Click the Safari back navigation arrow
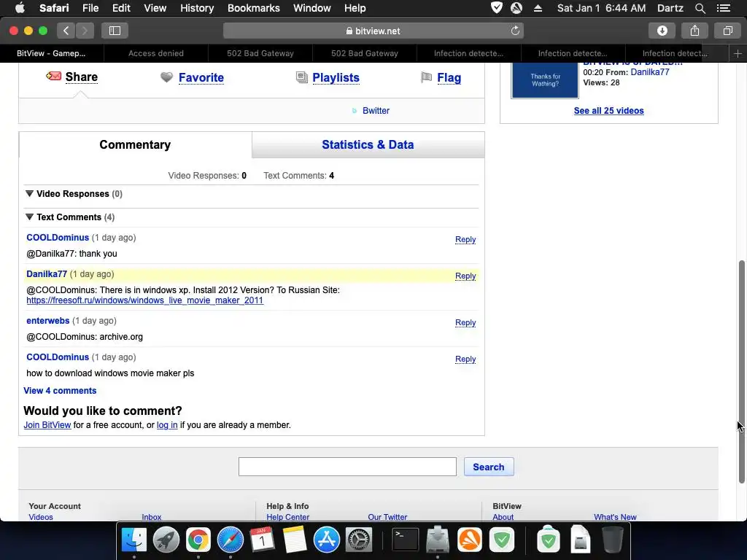 (x=66, y=31)
